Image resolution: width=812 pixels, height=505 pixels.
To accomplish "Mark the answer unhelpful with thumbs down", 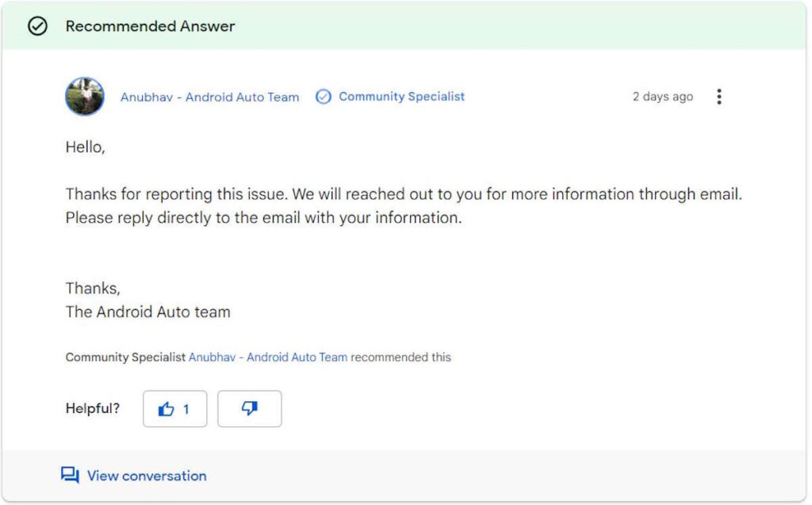I will [250, 408].
